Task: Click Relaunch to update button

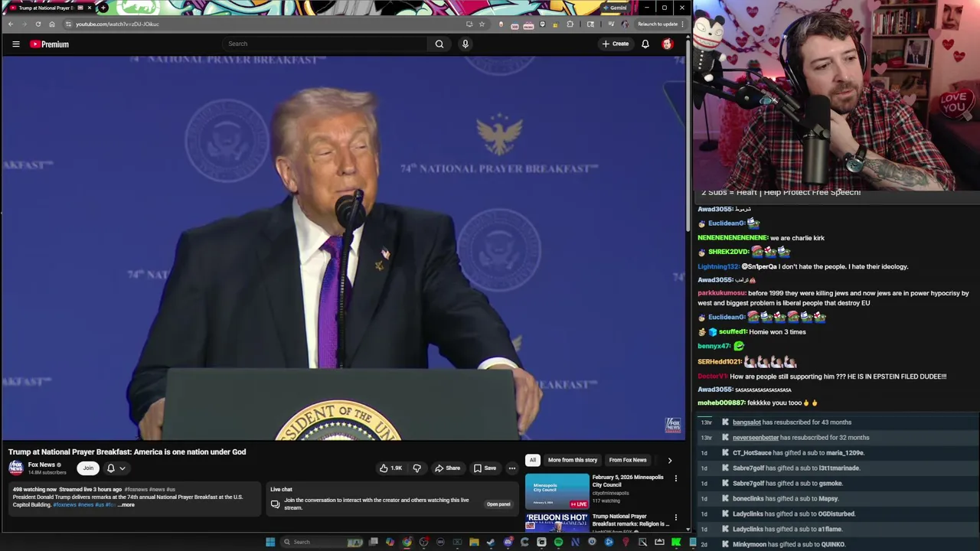Action: coord(657,24)
